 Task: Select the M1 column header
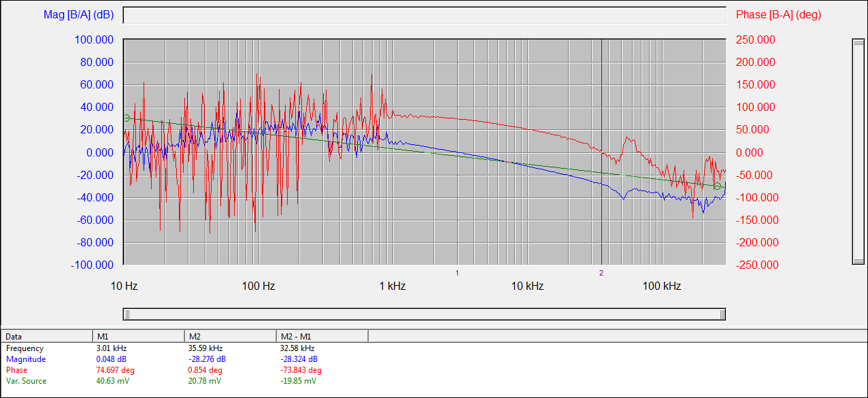coord(139,336)
